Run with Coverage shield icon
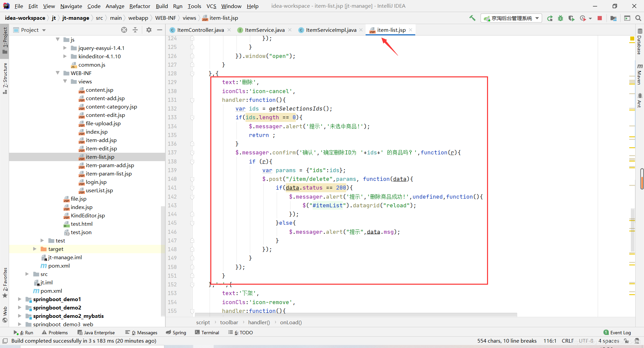 point(571,18)
